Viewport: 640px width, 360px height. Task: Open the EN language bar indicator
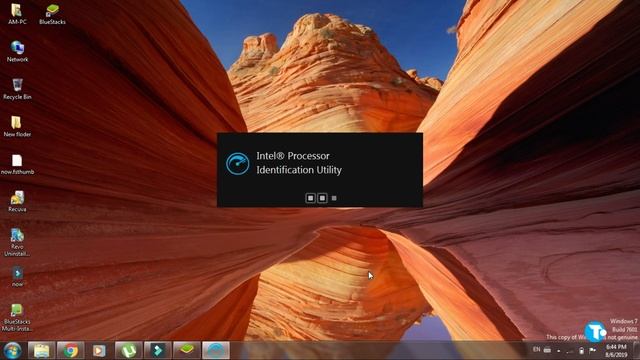[x=536, y=350]
